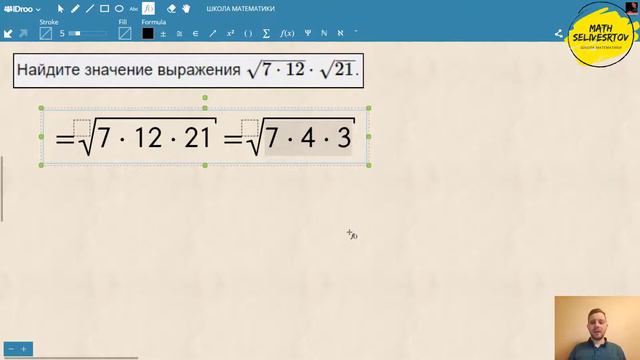Click the highlighted 7 · 4 · 3 expression
Viewport: 640px width, 360px height.
coord(309,138)
